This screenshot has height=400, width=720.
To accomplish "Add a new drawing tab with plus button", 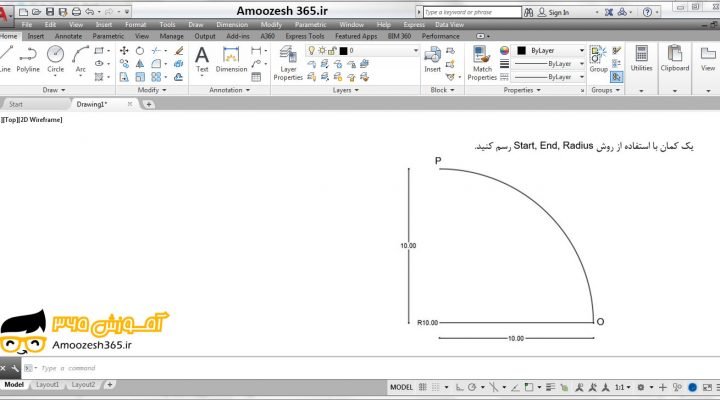I will pos(148,104).
